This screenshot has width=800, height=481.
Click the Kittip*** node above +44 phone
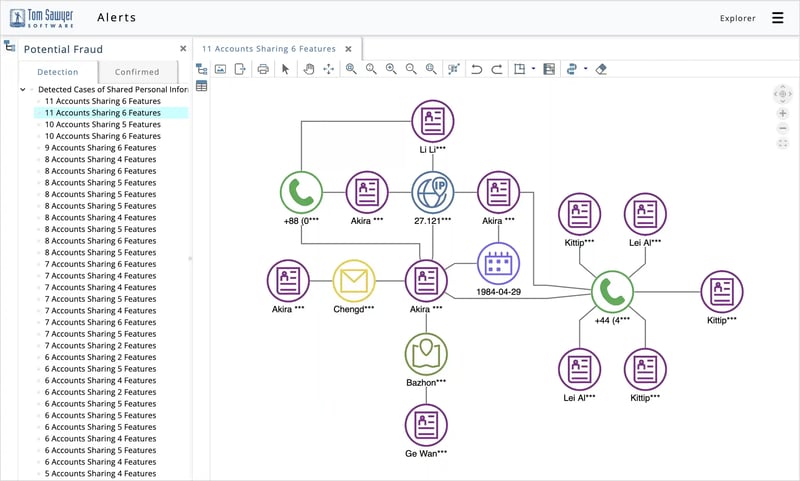580,214
